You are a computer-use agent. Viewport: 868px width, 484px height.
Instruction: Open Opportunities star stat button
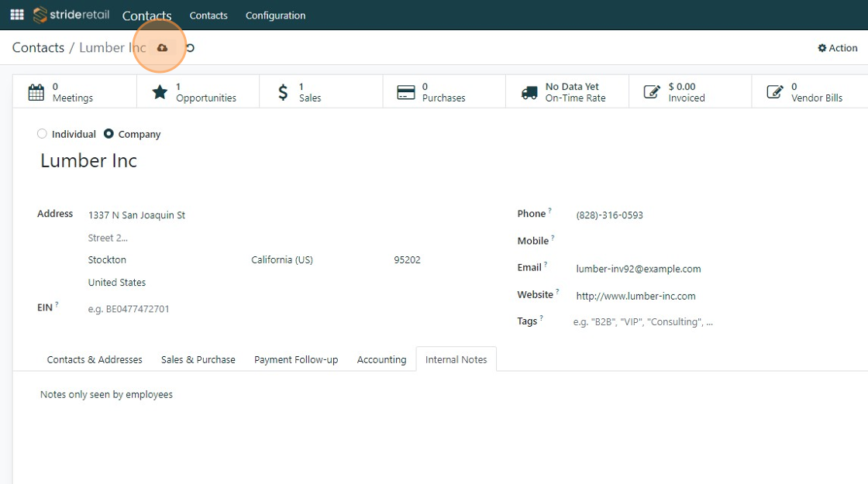coord(198,92)
